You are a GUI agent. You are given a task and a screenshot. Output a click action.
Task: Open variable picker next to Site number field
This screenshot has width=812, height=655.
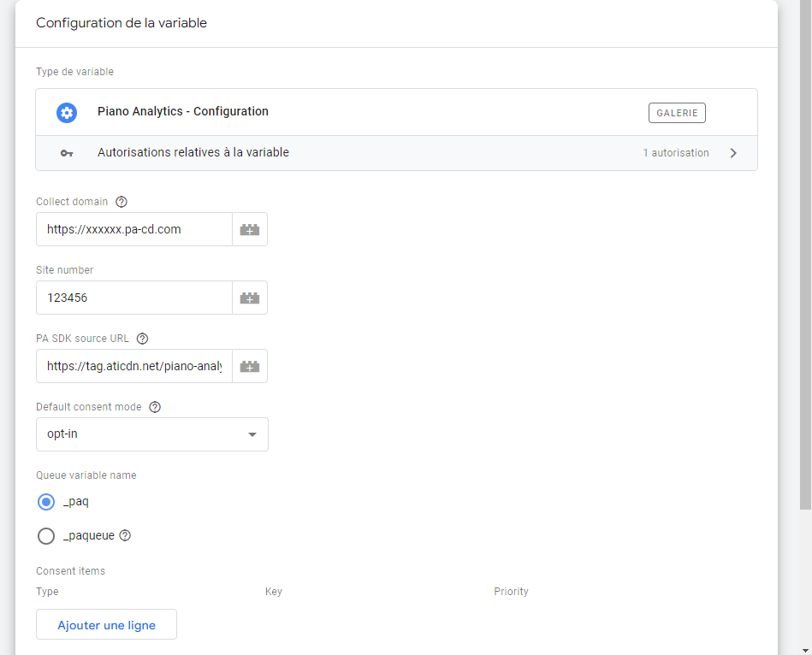point(250,297)
